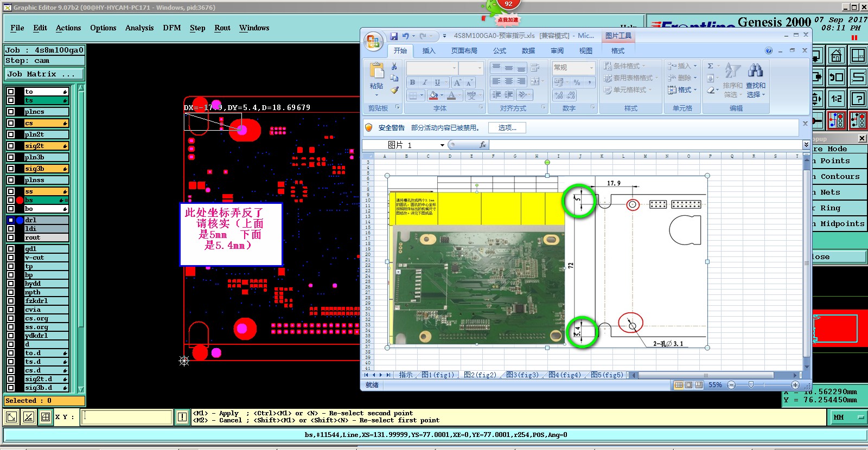The height and width of the screenshot is (450, 868).
Task: Open the number format '常规' dropdown
Action: coord(591,68)
